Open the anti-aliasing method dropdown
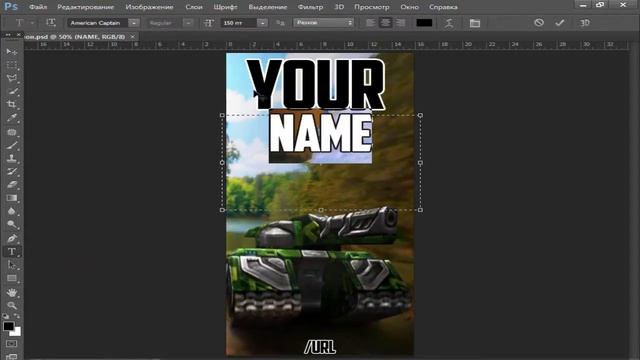 tap(324, 23)
